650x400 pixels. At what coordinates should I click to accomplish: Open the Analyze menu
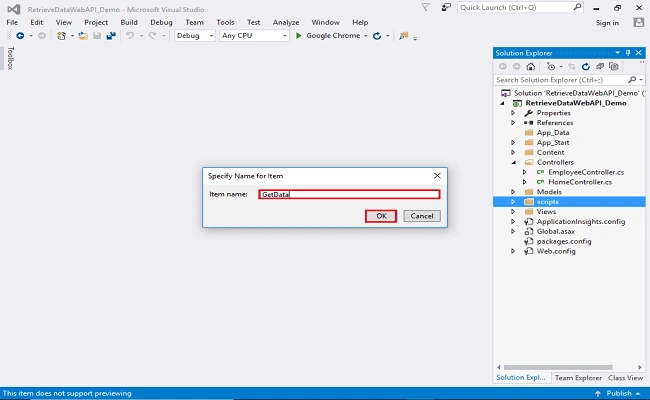click(286, 22)
